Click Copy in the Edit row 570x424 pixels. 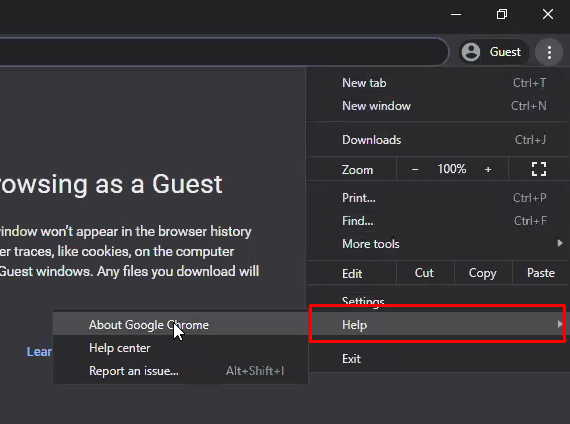482,273
